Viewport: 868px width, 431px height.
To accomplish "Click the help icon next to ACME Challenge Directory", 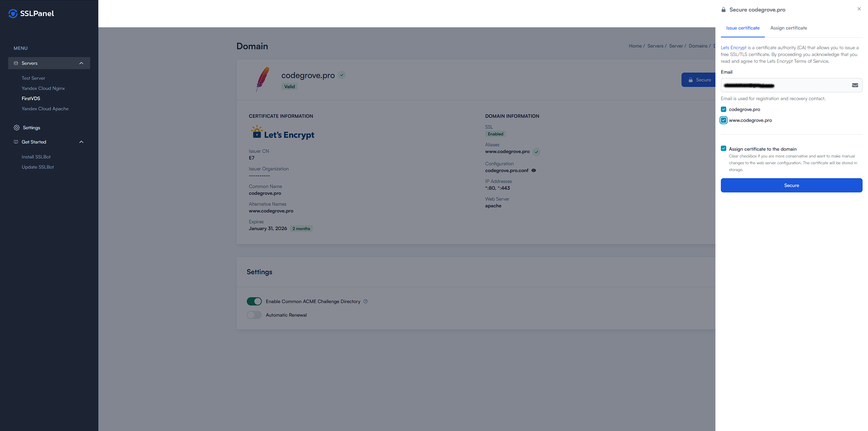I will click(366, 301).
